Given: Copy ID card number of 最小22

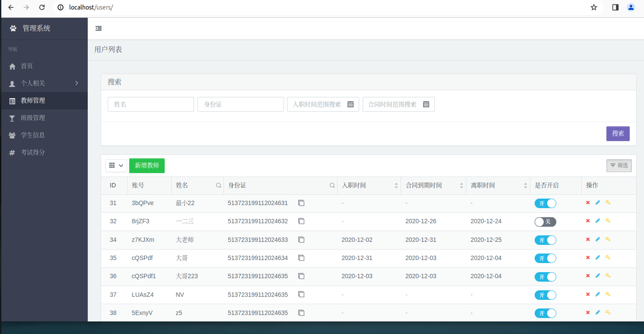Looking at the screenshot, I should (x=301, y=203).
